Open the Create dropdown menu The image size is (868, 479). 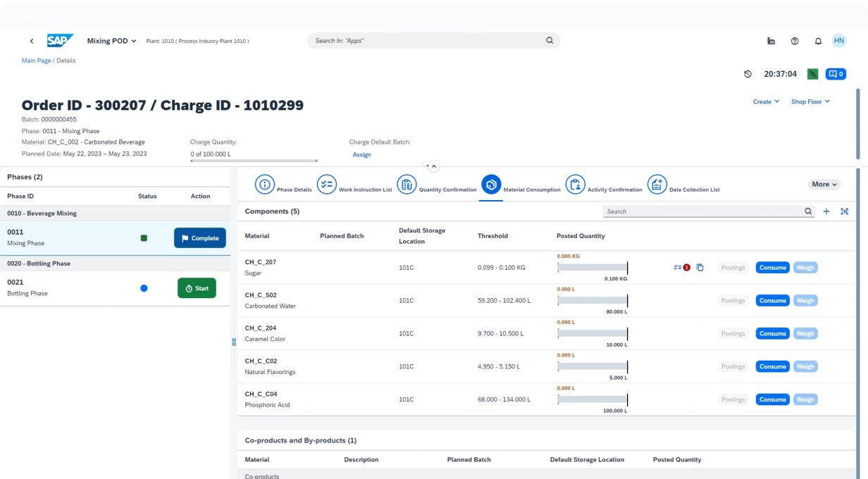click(766, 101)
